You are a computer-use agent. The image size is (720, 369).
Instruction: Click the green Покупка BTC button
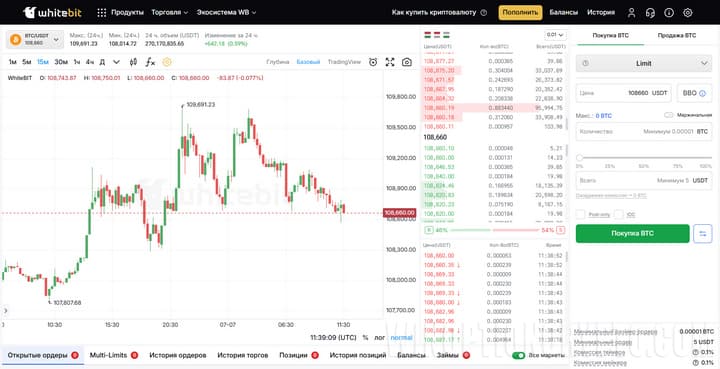[x=632, y=234]
